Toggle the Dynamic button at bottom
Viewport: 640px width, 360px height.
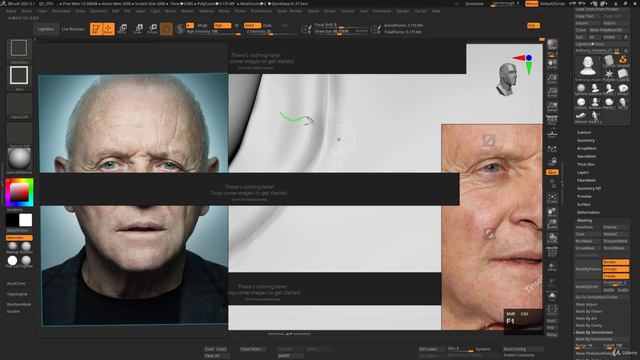coord(483,349)
